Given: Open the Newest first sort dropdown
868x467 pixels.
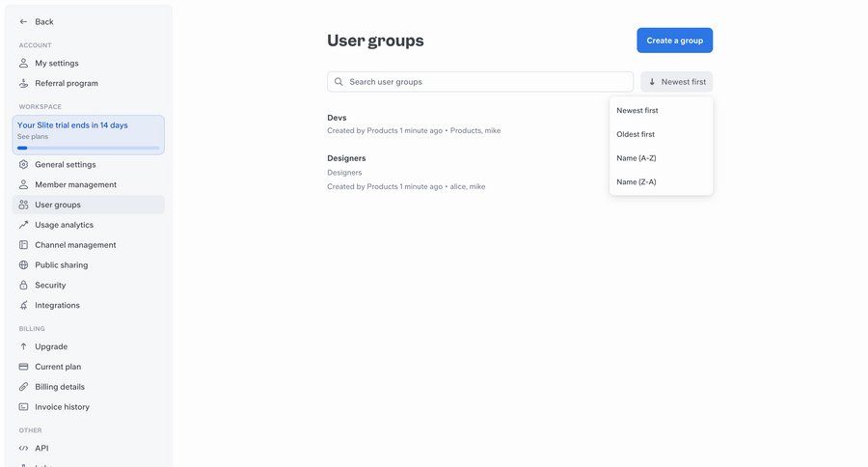Looking at the screenshot, I should coord(676,82).
